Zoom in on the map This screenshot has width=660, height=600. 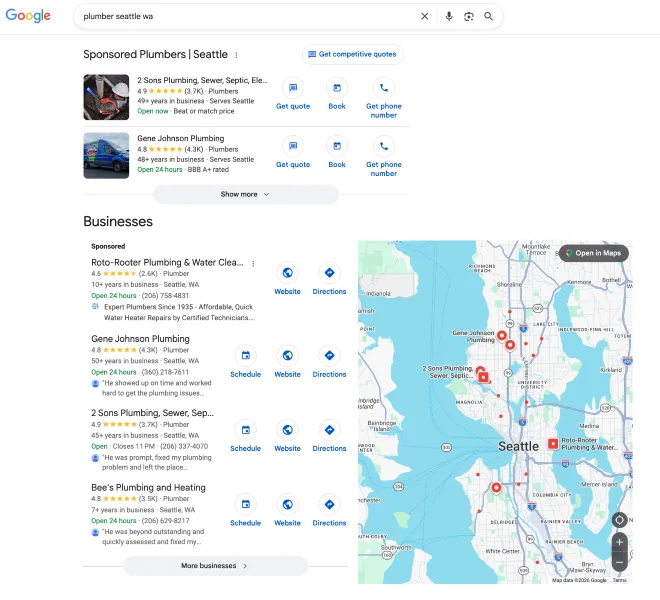click(x=620, y=542)
